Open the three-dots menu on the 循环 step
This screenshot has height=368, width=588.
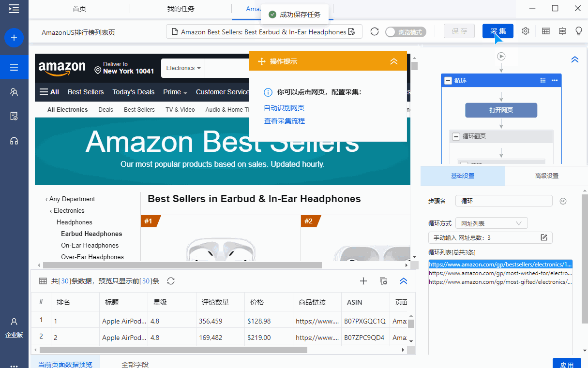pyautogui.click(x=555, y=80)
